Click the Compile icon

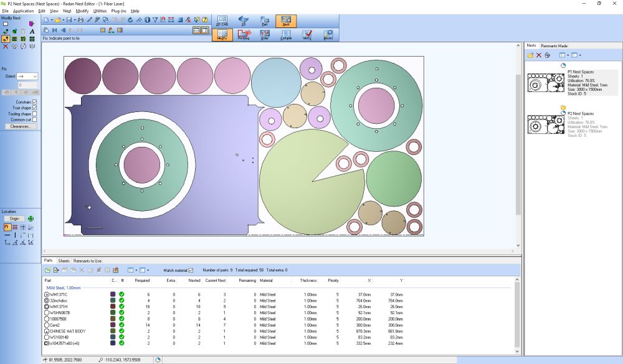point(286,35)
